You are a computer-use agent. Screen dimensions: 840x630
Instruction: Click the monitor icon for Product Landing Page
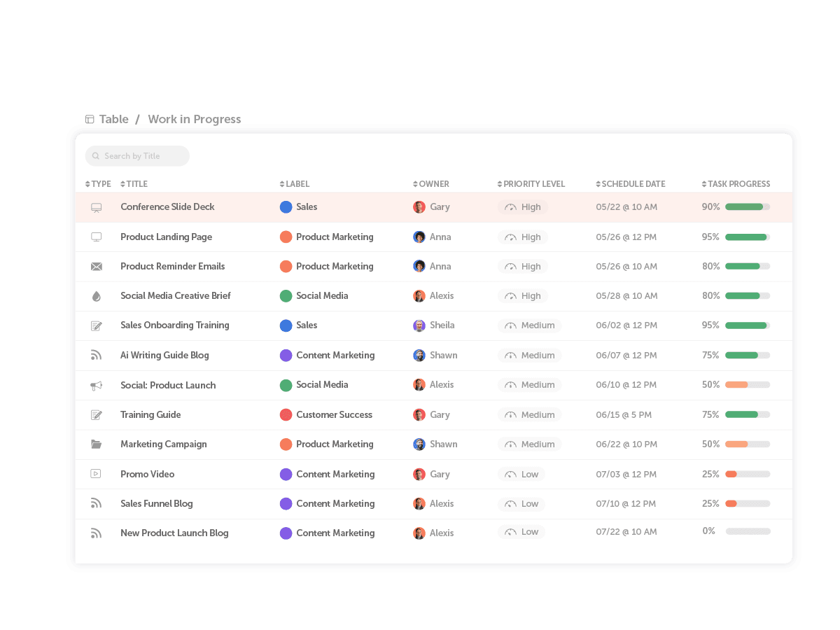tap(97, 237)
